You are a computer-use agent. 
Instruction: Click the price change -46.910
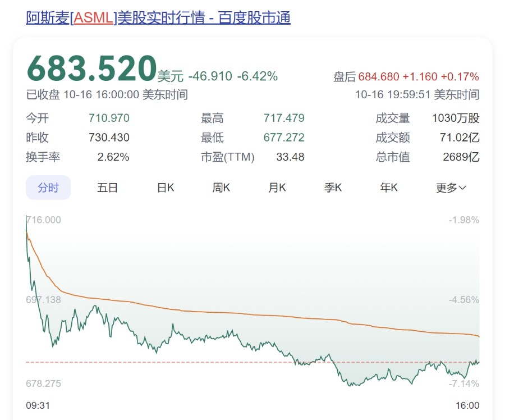(210, 76)
